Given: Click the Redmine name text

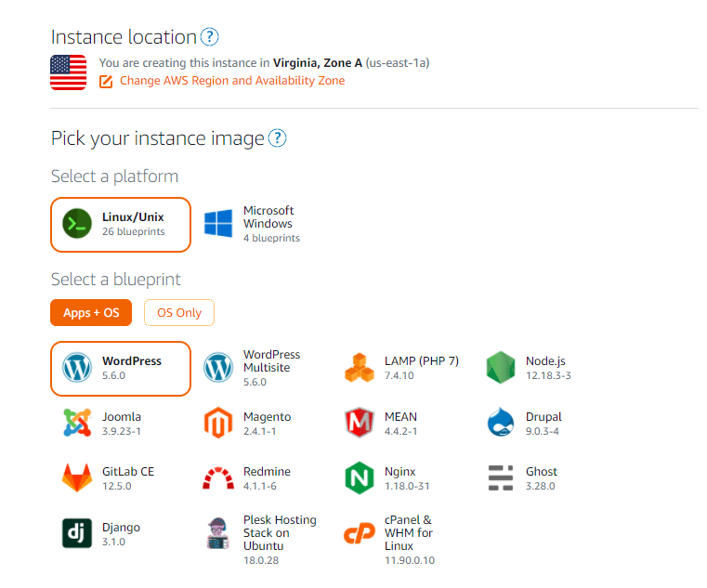Looking at the screenshot, I should [x=267, y=472].
